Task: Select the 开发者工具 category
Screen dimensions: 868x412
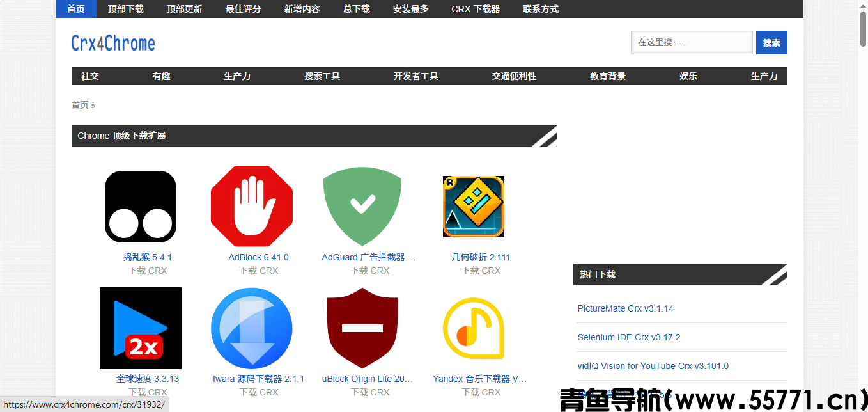Action: click(416, 76)
